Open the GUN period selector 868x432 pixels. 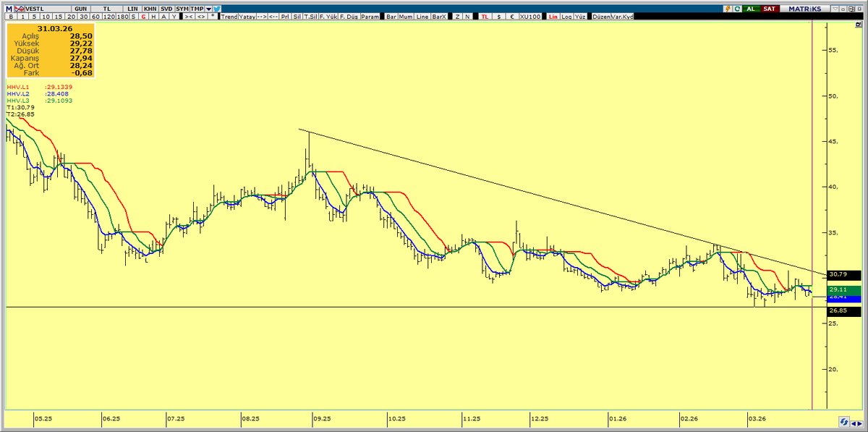tap(80, 8)
